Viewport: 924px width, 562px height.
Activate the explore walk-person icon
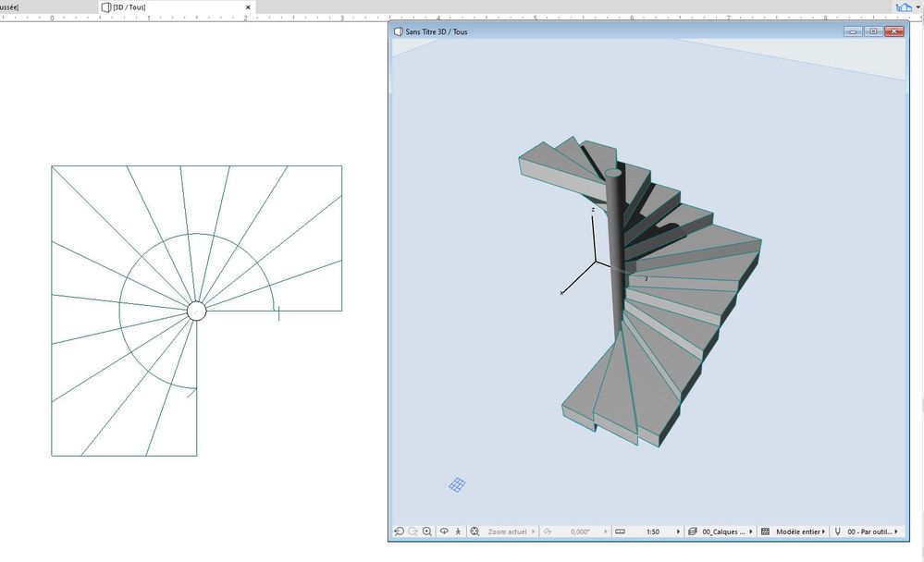point(458,532)
